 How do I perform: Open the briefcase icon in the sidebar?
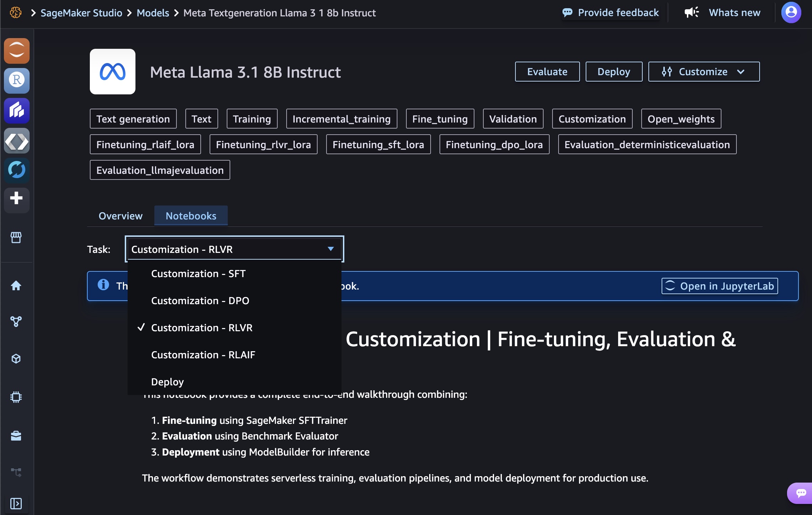pyautogui.click(x=16, y=436)
